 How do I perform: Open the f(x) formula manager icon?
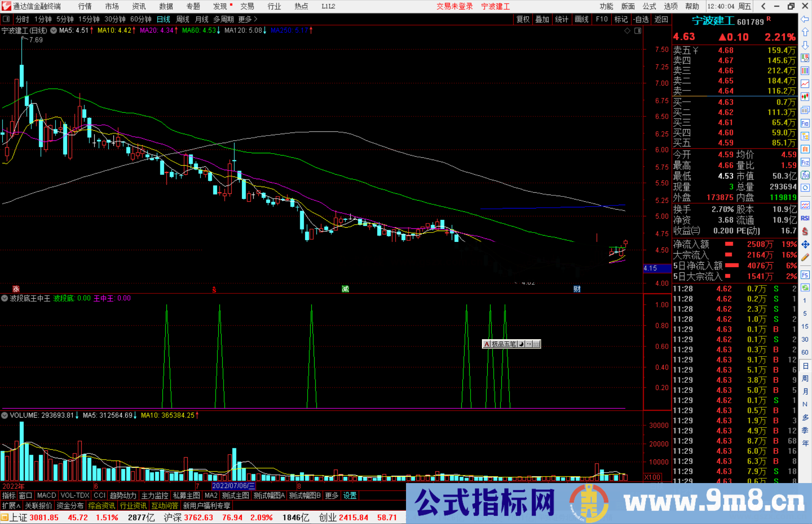pos(805,175)
